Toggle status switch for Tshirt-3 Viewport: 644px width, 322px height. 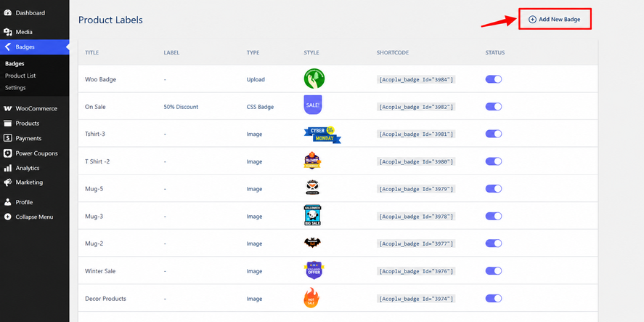tap(494, 134)
